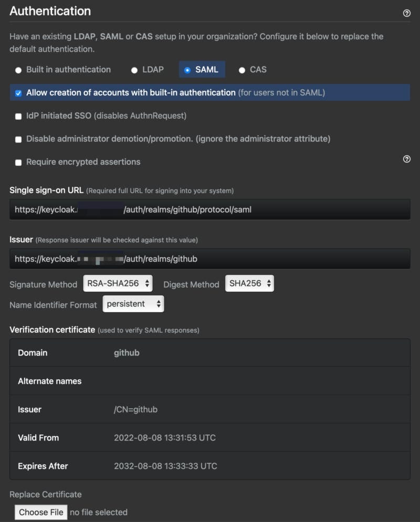Enable IdP initiated SSO

(18, 116)
